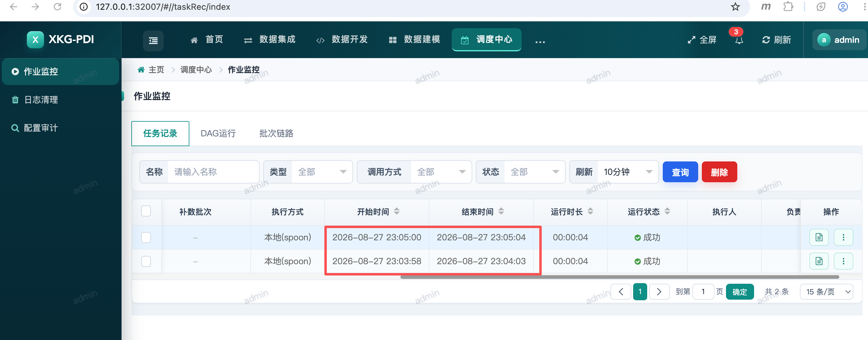The height and width of the screenshot is (340, 868).
Task: View site information icon in address bar
Action: tap(84, 7)
